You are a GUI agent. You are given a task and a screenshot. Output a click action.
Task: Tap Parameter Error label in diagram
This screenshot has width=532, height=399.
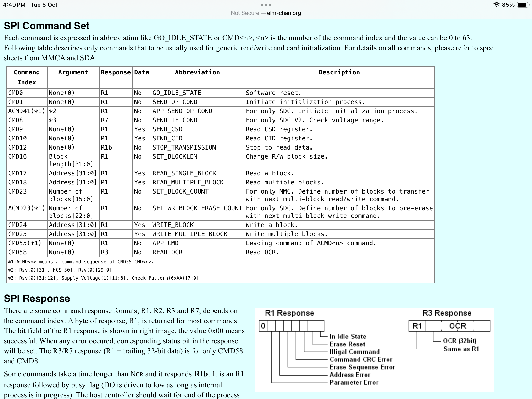[x=354, y=382]
